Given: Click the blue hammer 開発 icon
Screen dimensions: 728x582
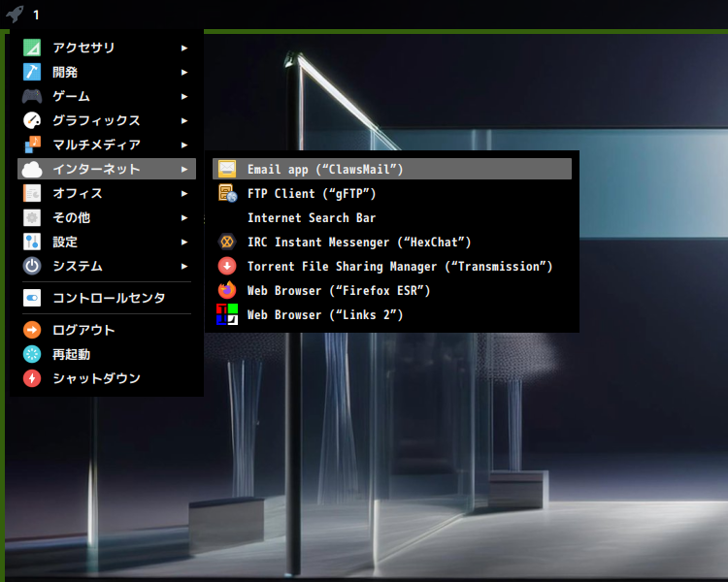Looking at the screenshot, I should click(32, 72).
